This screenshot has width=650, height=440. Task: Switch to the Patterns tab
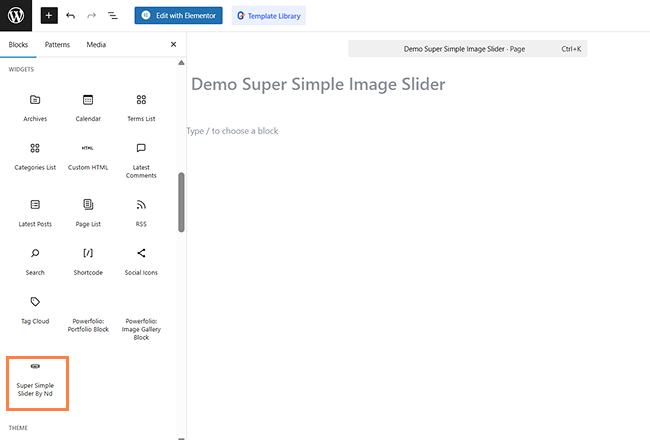click(57, 45)
